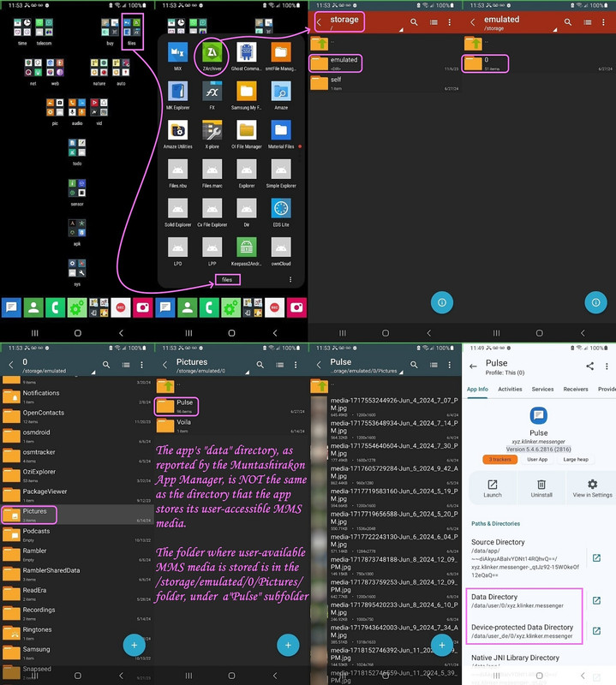Open the nature folder on home screen

(x=99, y=68)
